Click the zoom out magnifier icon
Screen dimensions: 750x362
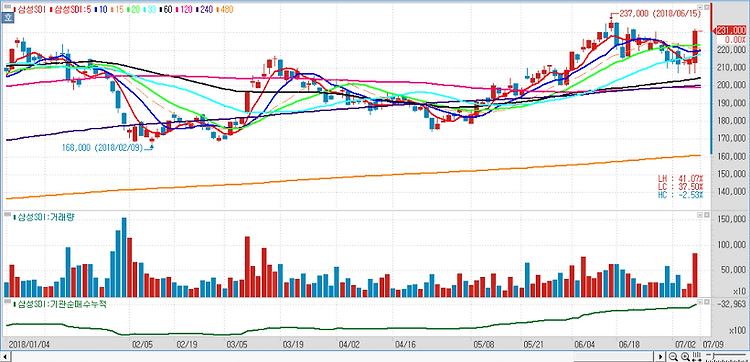tap(673, 356)
